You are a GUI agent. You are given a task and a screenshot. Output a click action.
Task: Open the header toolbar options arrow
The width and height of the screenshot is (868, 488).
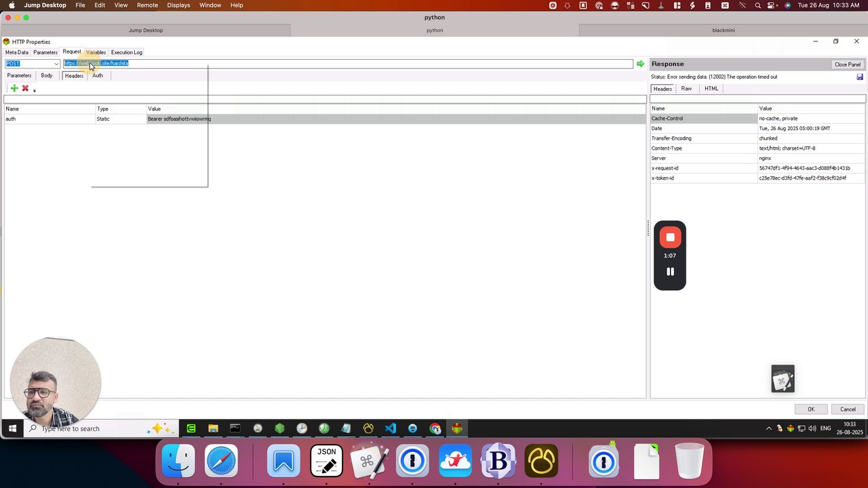[34, 90]
